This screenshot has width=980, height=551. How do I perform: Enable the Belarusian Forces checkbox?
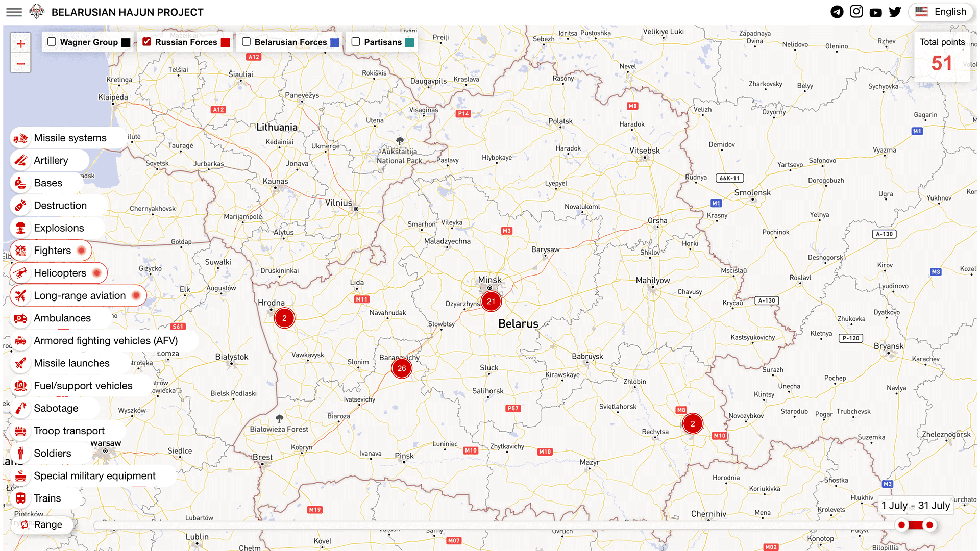(247, 42)
